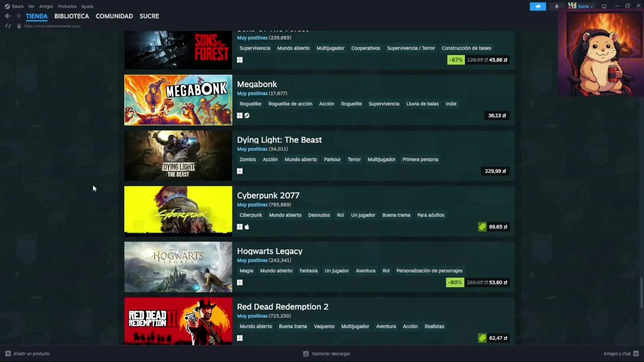Viewport: 644px width, 362px height.
Task: Click the store page URL field
Action: point(52,26)
